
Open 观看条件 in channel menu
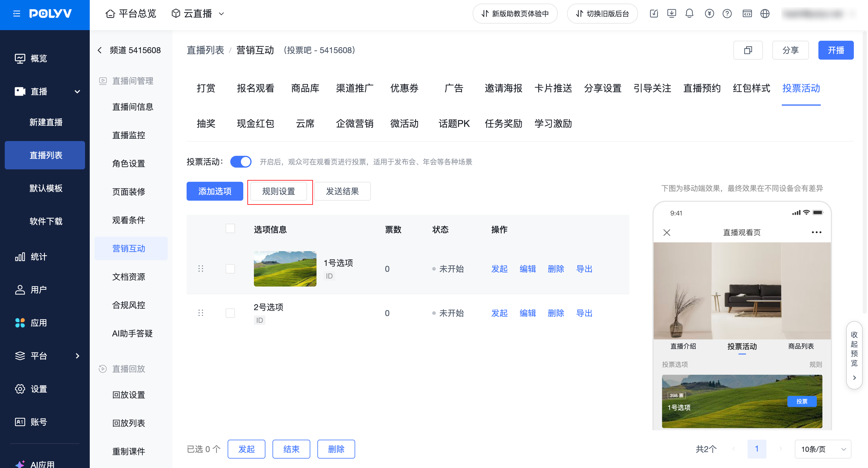tap(128, 220)
